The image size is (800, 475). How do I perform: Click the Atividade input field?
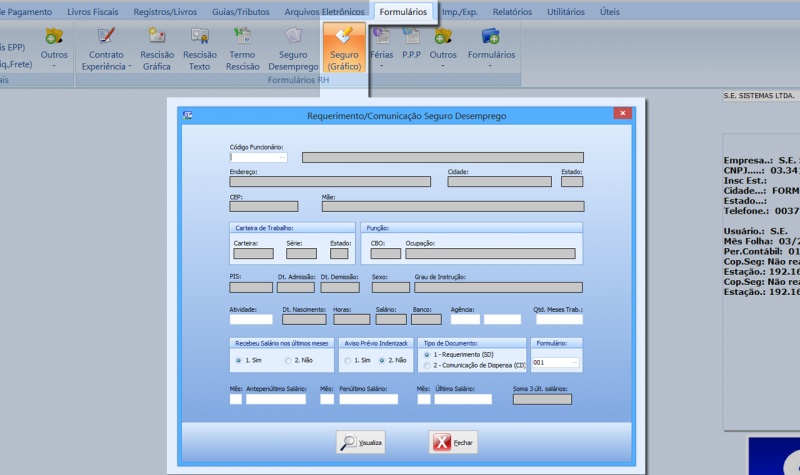click(x=251, y=320)
